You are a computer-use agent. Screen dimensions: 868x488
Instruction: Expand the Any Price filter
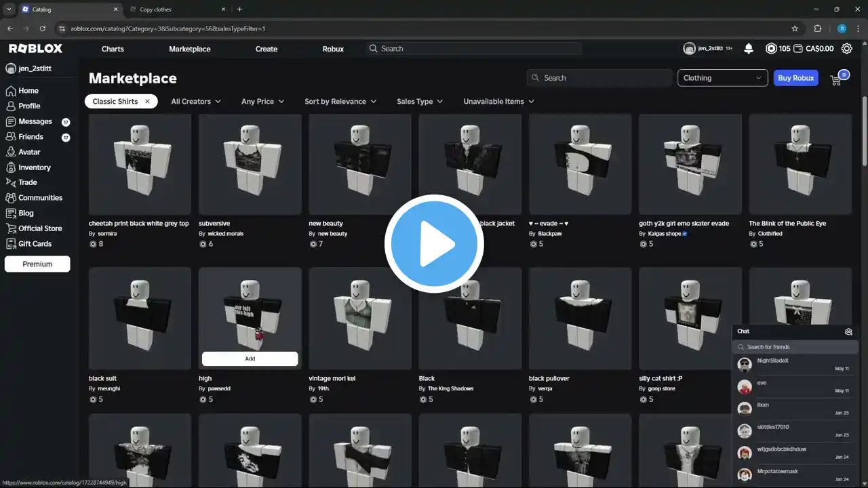(262, 102)
